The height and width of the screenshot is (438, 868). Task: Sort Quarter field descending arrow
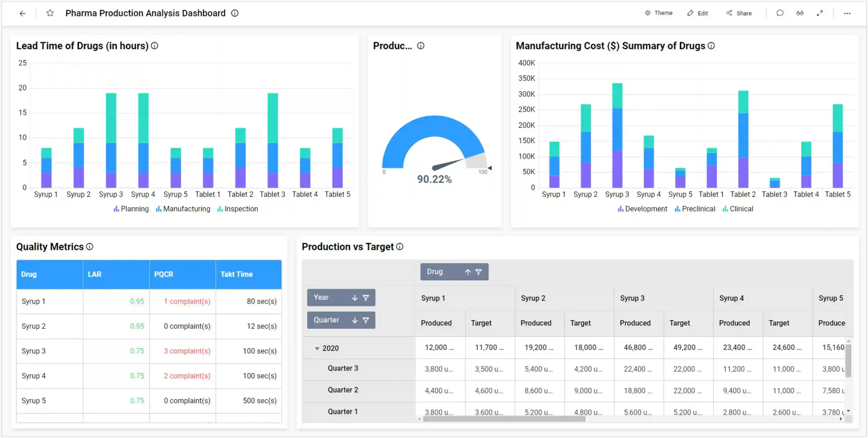click(355, 320)
